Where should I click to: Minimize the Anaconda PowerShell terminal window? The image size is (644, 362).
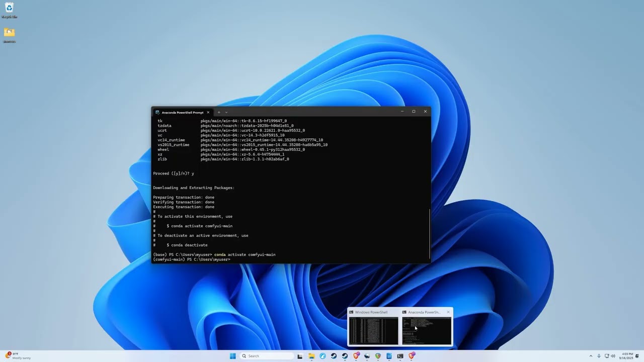402,112
